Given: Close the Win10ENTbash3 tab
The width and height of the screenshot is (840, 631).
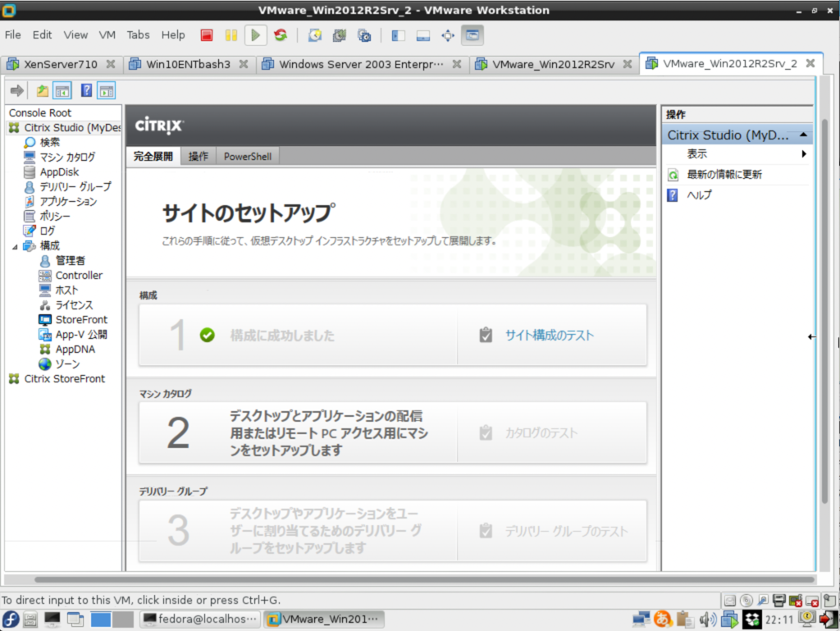Looking at the screenshot, I should [244, 64].
